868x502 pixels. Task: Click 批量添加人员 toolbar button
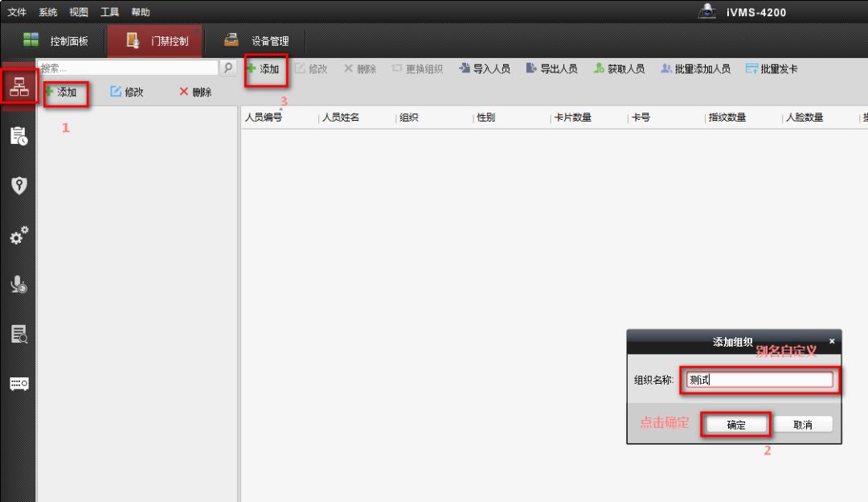pyautogui.click(x=695, y=68)
